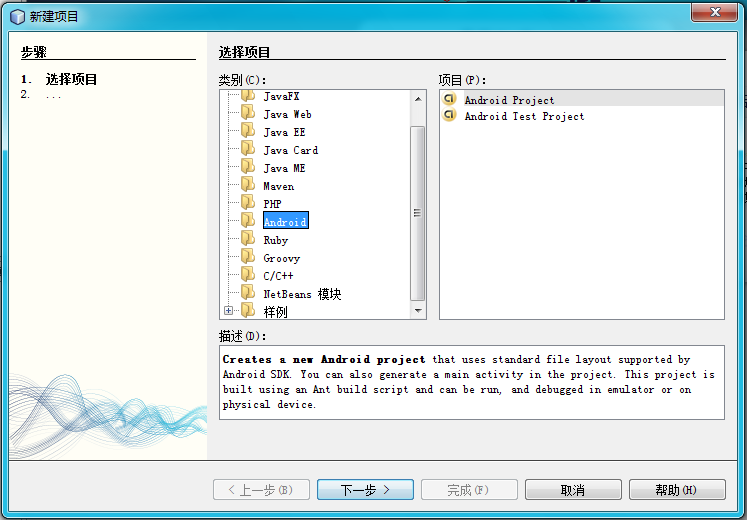This screenshot has width=747, height=520.
Task: Click the Java Card folder icon
Action: coord(248,150)
